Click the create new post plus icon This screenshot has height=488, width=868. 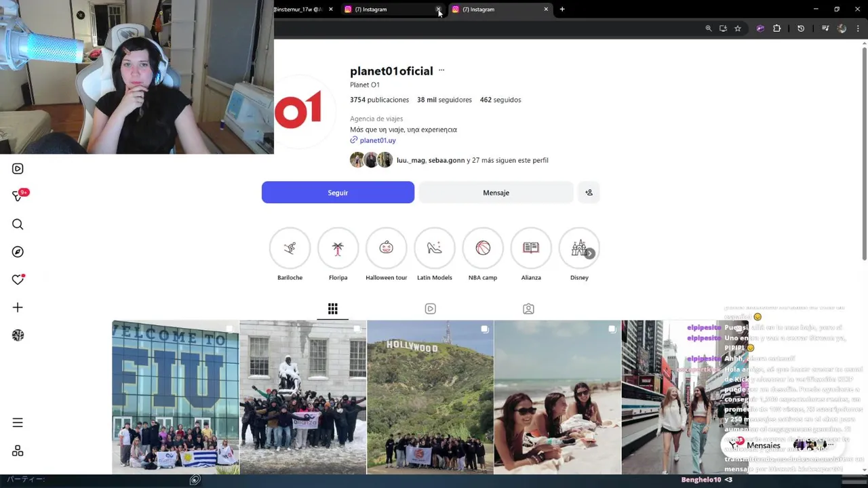18,308
